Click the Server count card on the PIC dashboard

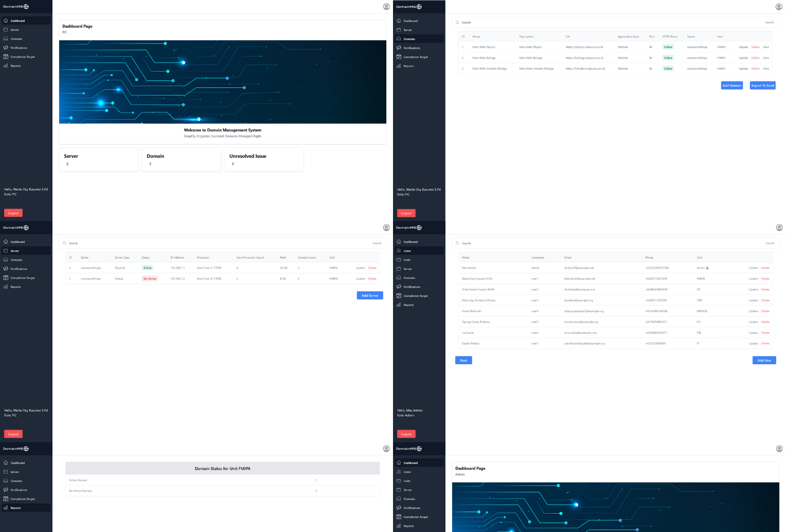[99, 159]
